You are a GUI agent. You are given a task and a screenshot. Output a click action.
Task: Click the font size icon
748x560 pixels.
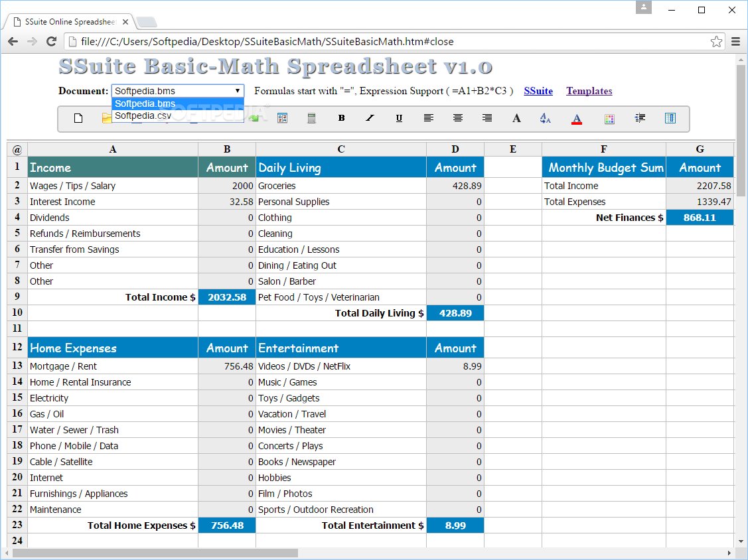click(x=546, y=118)
